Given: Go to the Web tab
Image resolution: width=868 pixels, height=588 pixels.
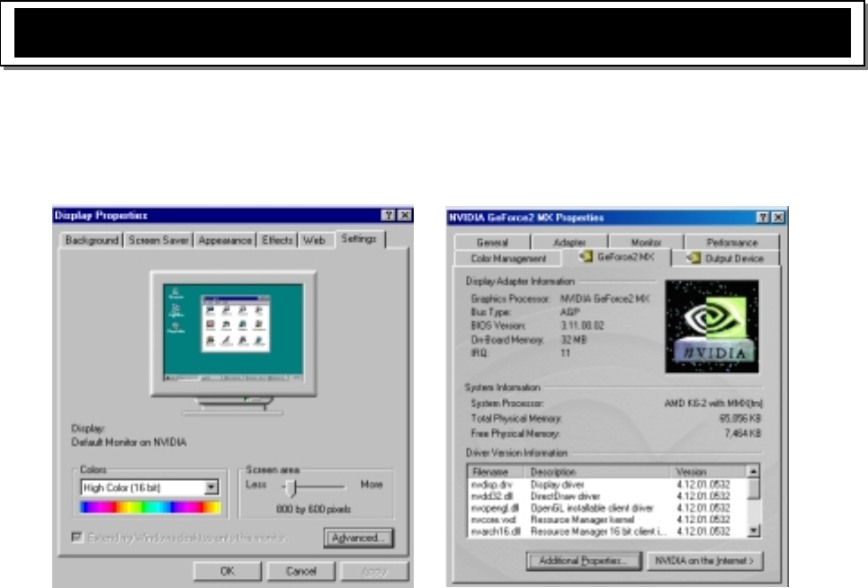Looking at the screenshot, I should click(x=314, y=240).
